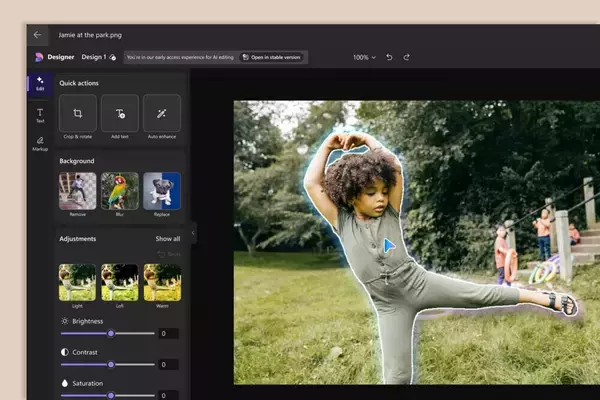600x400 pixels.
Task: Collapse the left editing panel
Action: (x=193, y=232)
